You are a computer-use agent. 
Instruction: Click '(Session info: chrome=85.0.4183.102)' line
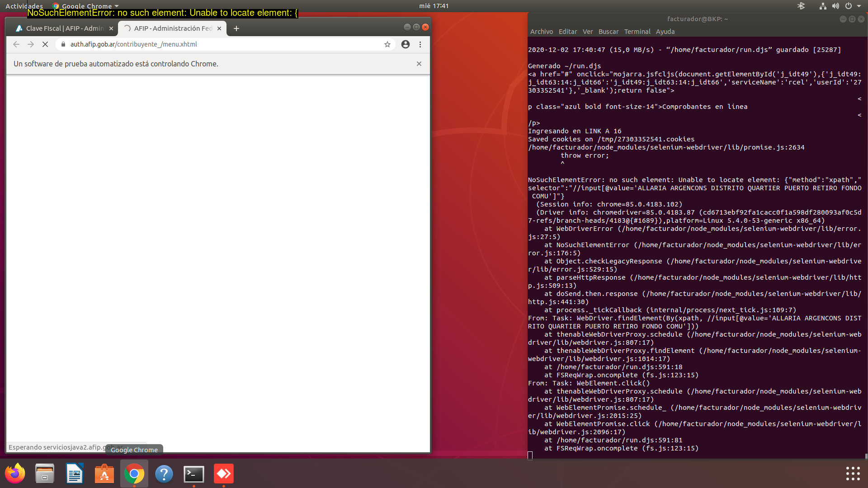609,204
